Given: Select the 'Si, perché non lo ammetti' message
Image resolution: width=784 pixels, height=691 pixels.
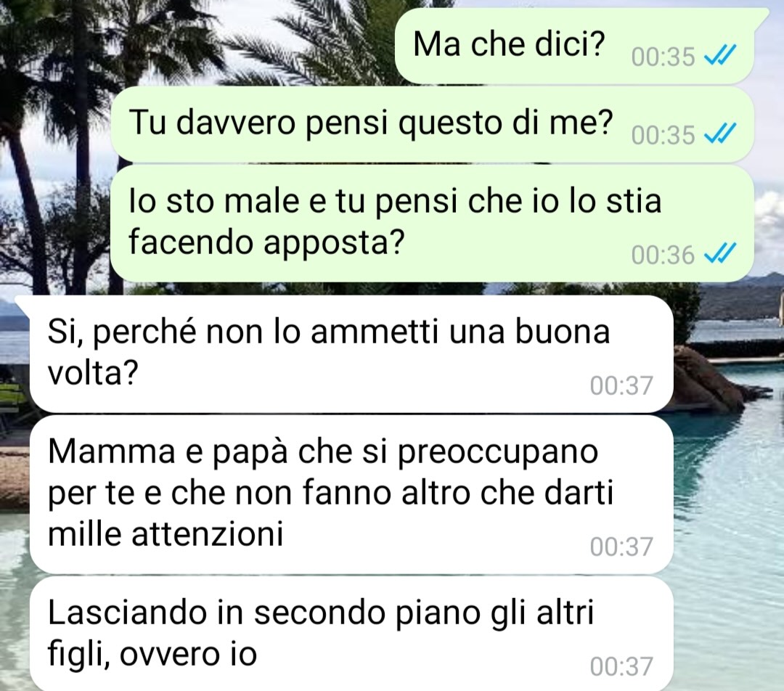Looking at the screenshot, I should point(351,353).
